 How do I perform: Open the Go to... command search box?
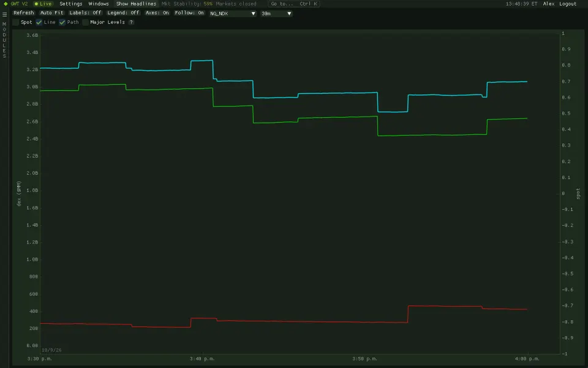pyautogui.click(x=294, y=4)
